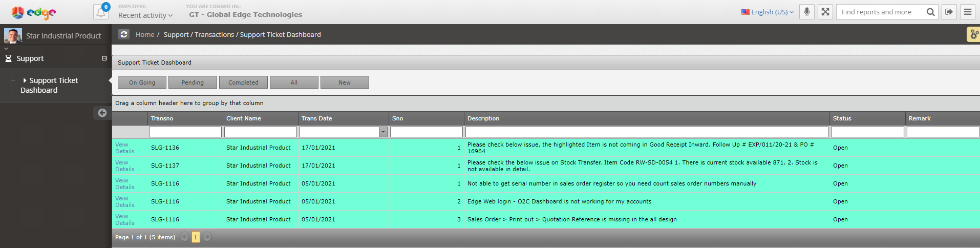Click in Find reports and more field
Screen dimensions: 980x248
click(882, 12)
